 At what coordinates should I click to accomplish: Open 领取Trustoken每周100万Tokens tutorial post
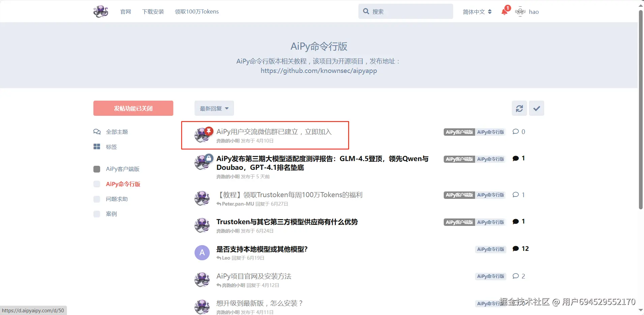tap(289, 195)
